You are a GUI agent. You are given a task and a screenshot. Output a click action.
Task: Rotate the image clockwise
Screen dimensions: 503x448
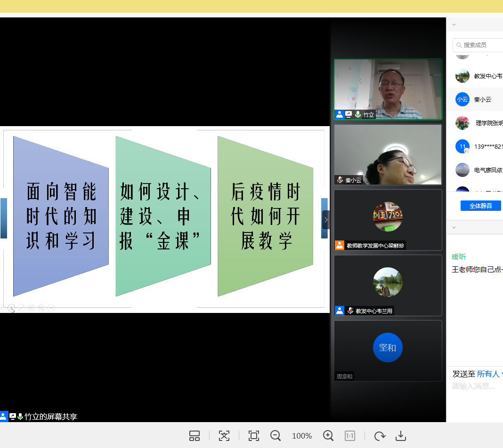(x=380, y=436)
